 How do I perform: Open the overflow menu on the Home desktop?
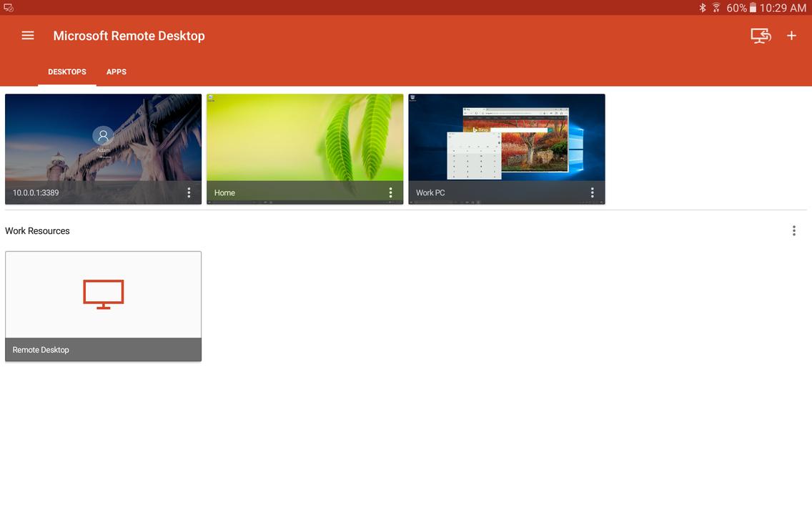[390, 192]
